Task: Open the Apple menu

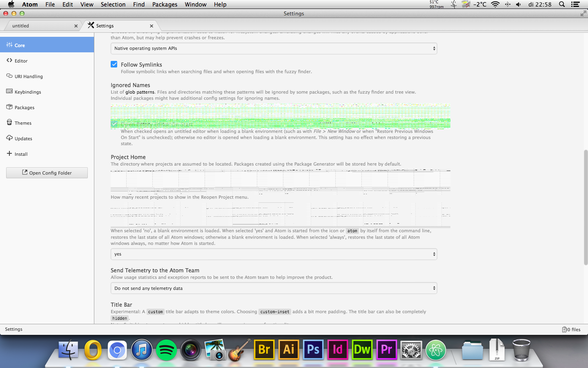Action: click(x=11, y=4)
